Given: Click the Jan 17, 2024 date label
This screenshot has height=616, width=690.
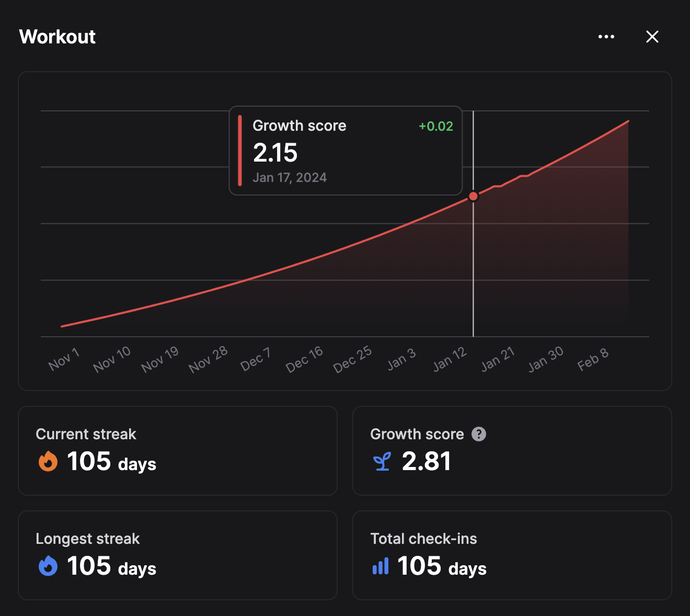Looking at the screenshot, I should pyautogui.click(x=290, y=177).
